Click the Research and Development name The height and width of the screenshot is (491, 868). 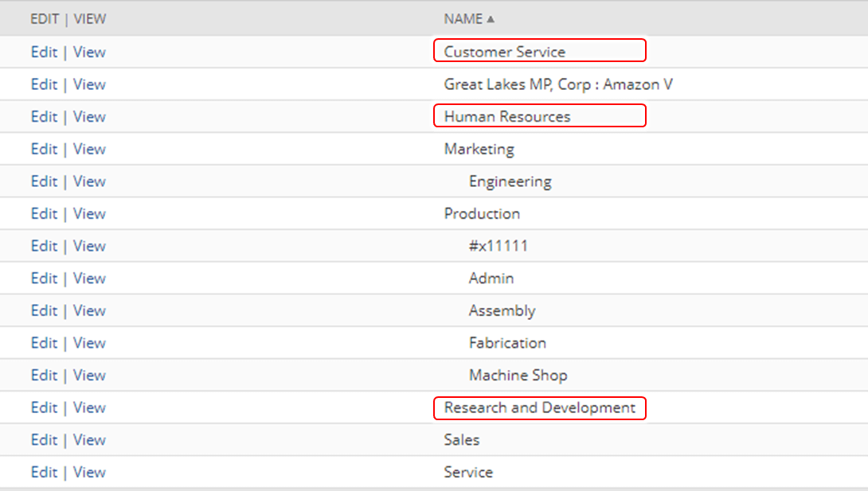point(539,407)
